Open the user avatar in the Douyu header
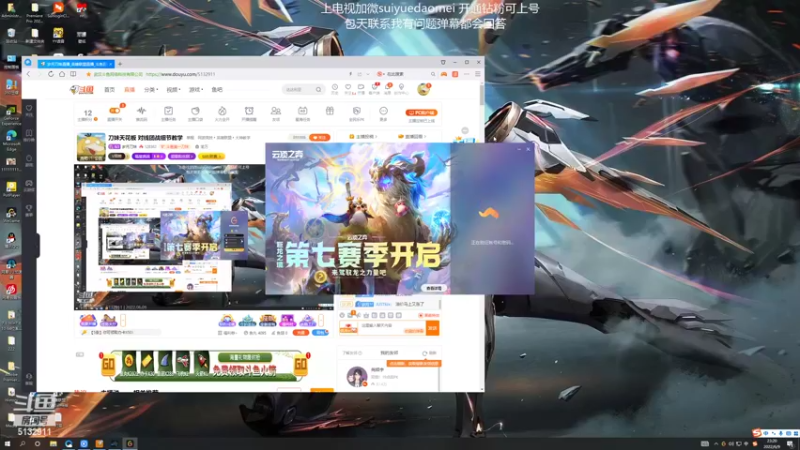 [x=423, y=89]
